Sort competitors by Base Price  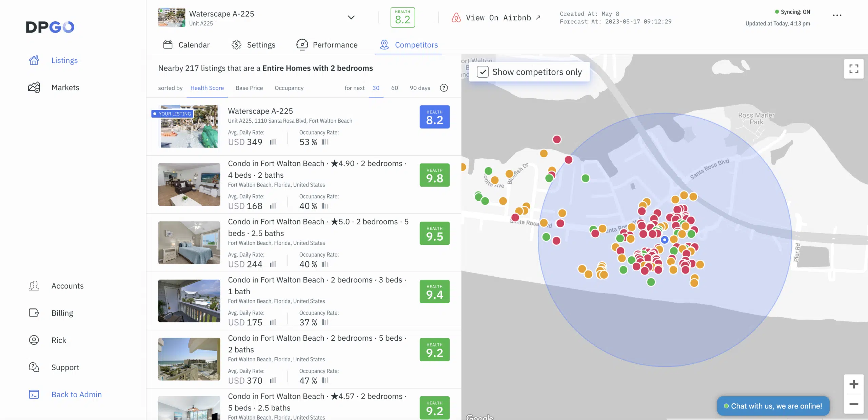point(249,88)
